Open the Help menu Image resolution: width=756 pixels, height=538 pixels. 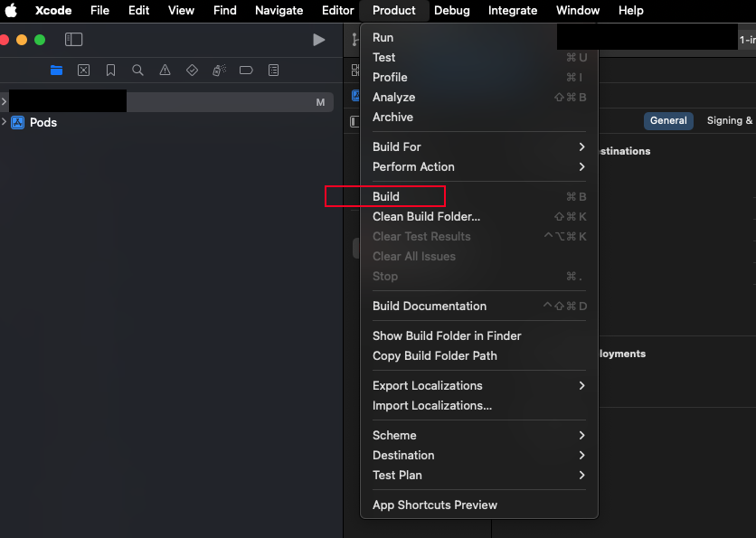pyautogui.click(x=630, y=10)
